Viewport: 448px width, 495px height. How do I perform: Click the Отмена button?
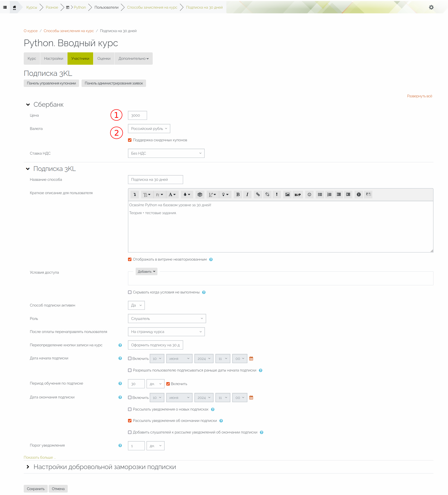pyautogui.click(x=58, y=489)
